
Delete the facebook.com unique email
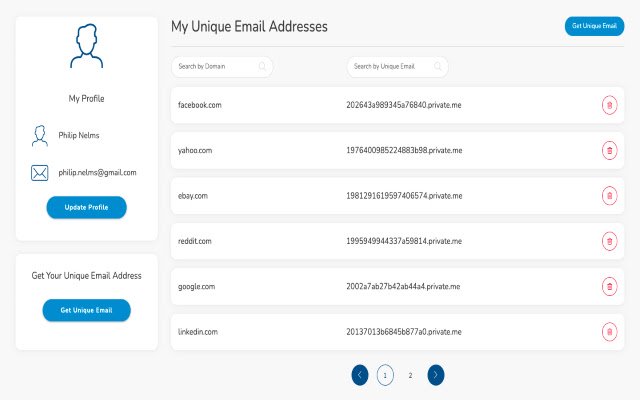tap(609, 105)
